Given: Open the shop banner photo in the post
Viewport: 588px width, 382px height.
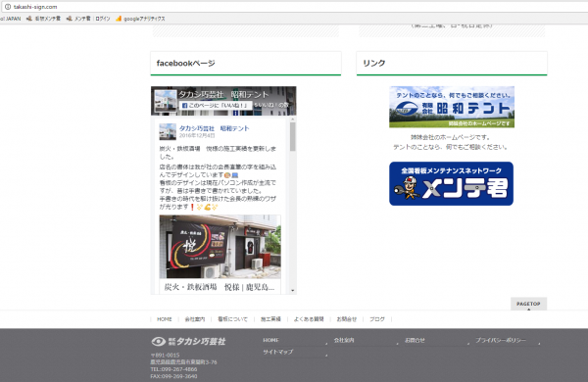Looking at the screenshot, I should point(220,247).
